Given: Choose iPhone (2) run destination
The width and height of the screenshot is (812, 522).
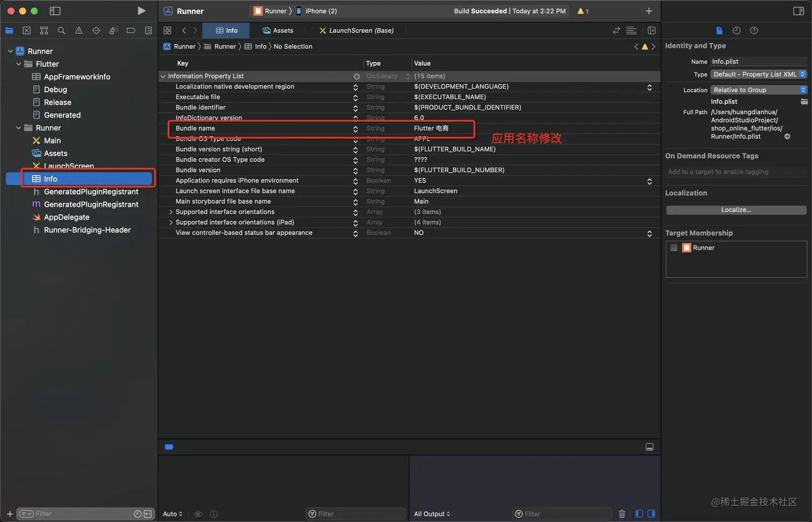Looking at the screenshot, I should (x=316, y=11).
